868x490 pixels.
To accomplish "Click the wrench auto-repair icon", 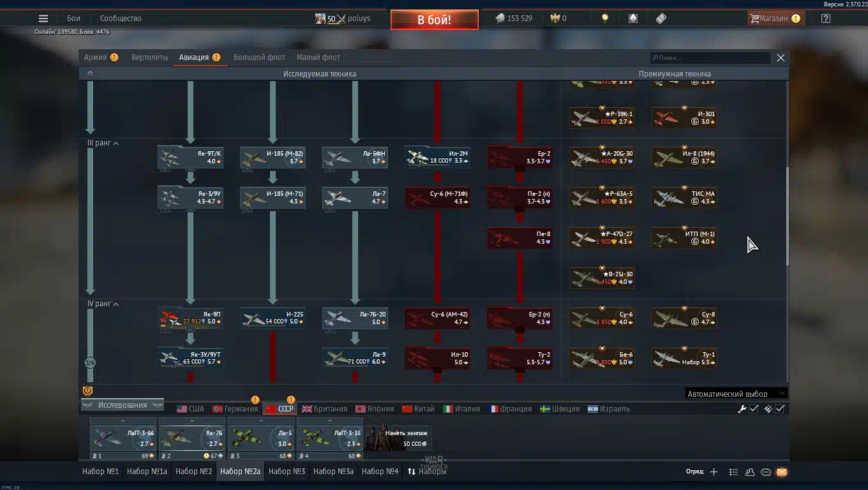I will (742, 409).
